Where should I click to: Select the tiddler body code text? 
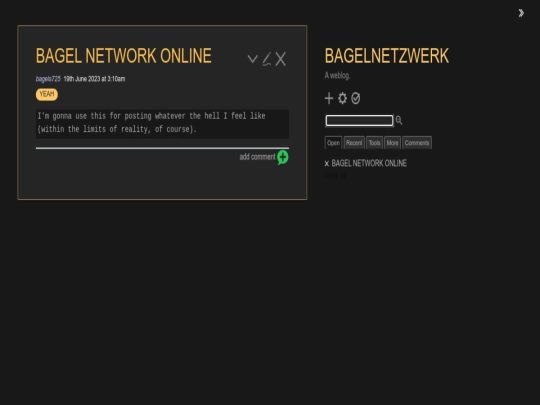click(x=162, y=123)
